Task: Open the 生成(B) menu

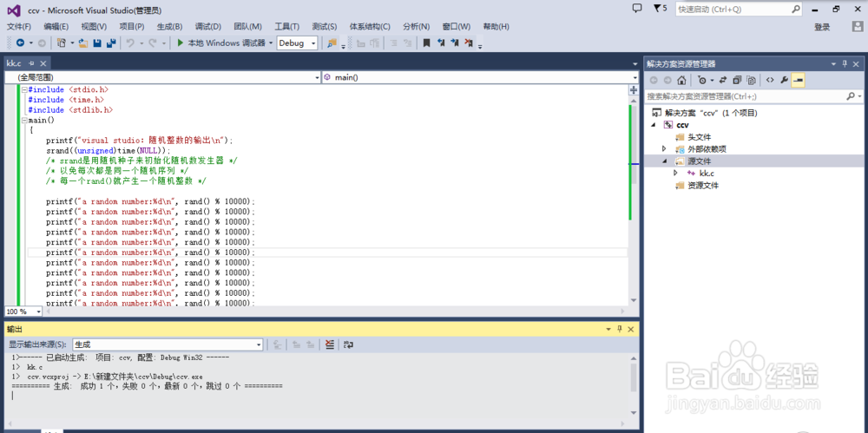Action: tap(169, 27)
